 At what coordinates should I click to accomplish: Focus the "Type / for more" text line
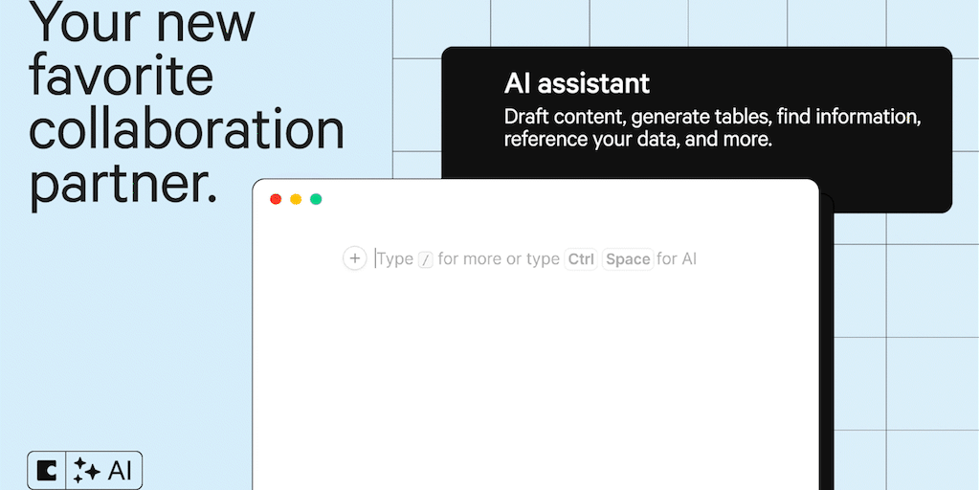[x=536, y=259]
